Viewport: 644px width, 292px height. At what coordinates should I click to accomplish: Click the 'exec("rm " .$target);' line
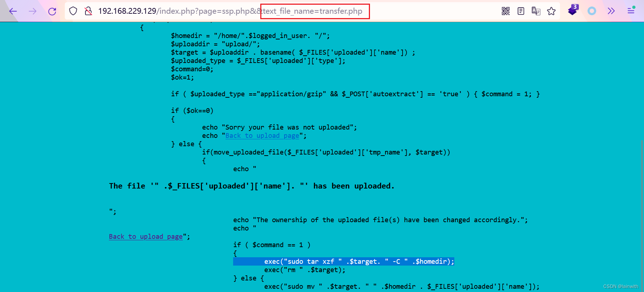[305, 270]
